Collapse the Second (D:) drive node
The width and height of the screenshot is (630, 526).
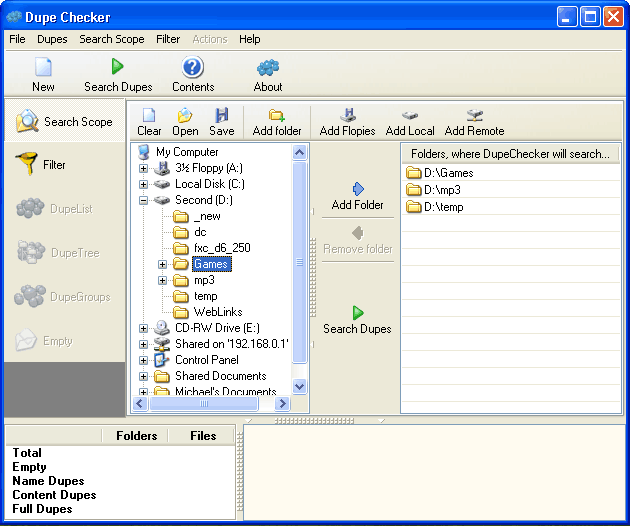click(x=144, y=200)
